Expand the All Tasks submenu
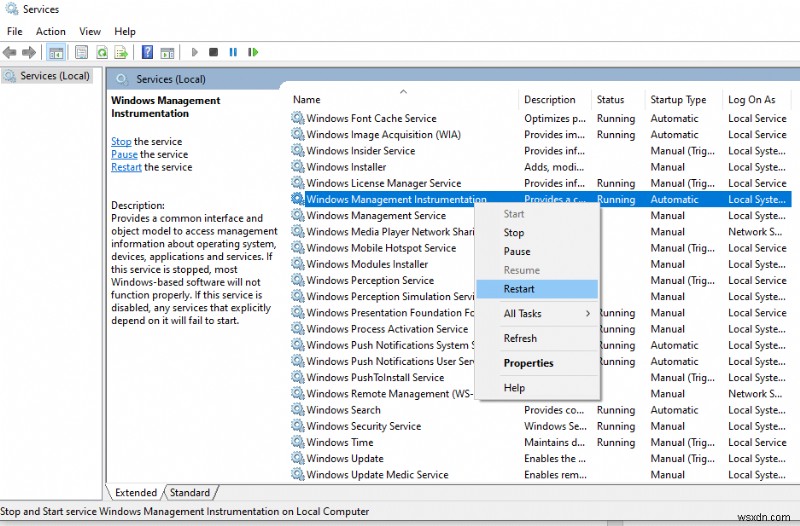The image size is (800, 526). (537, 313)
